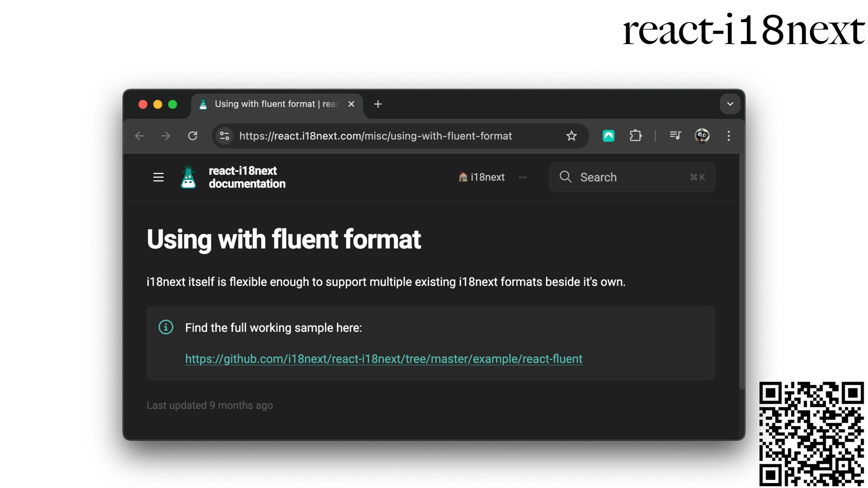868x488 pixels.
Task: Click the react-i18next flask logo
Action: tap(188, 177)
